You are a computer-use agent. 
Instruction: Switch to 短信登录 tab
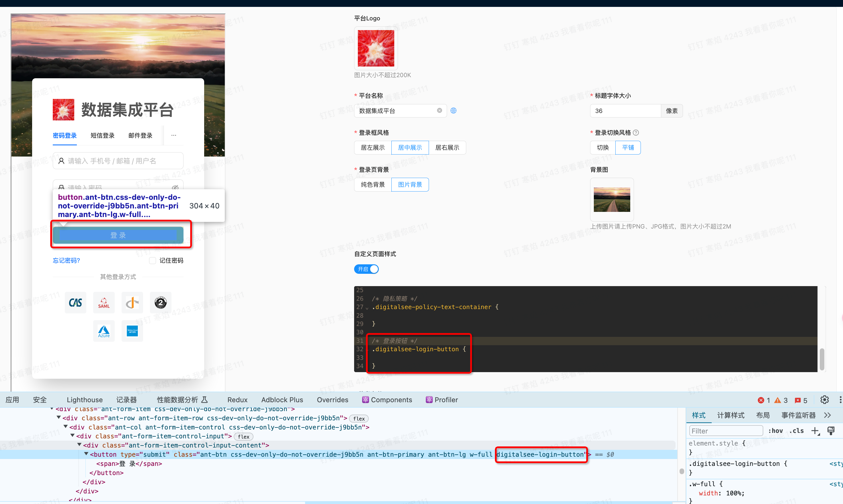click(103, 136)
